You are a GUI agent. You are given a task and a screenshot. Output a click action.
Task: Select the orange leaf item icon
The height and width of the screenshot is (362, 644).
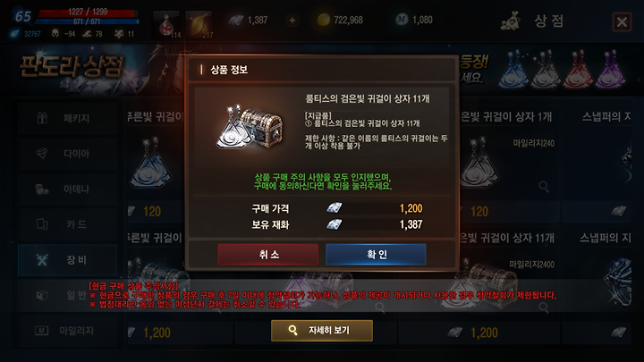[x=199, y=25]
